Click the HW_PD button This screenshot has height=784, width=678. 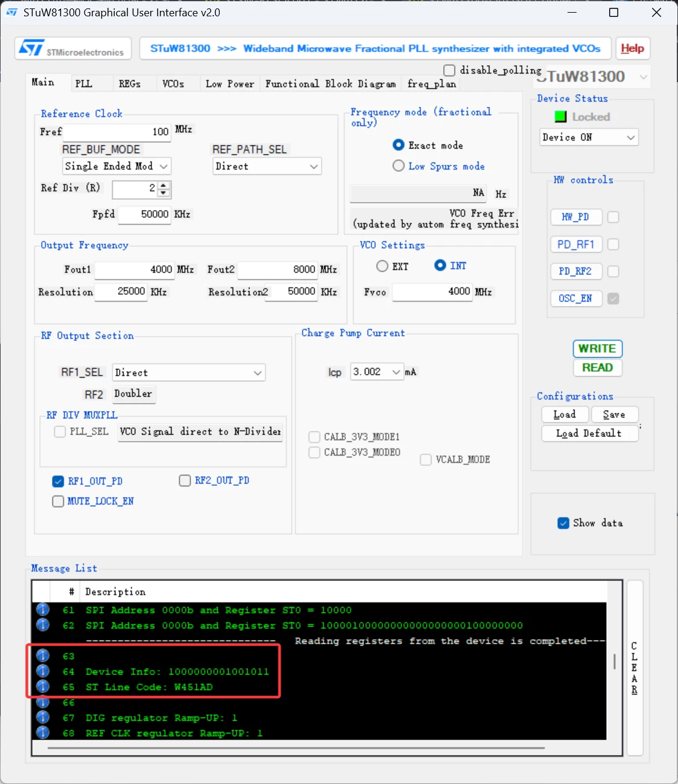576,217
